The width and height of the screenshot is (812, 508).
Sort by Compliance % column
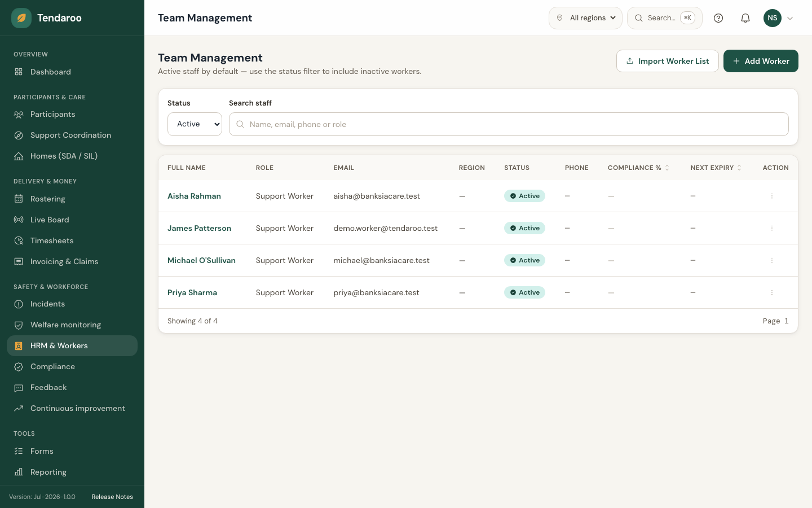638,168
